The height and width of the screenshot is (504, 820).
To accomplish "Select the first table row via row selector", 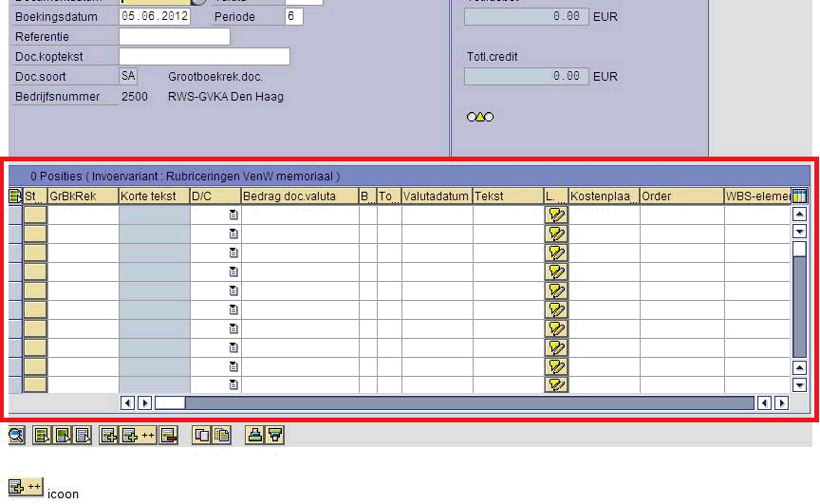I will pyautogui.click(x=15, y=215).
